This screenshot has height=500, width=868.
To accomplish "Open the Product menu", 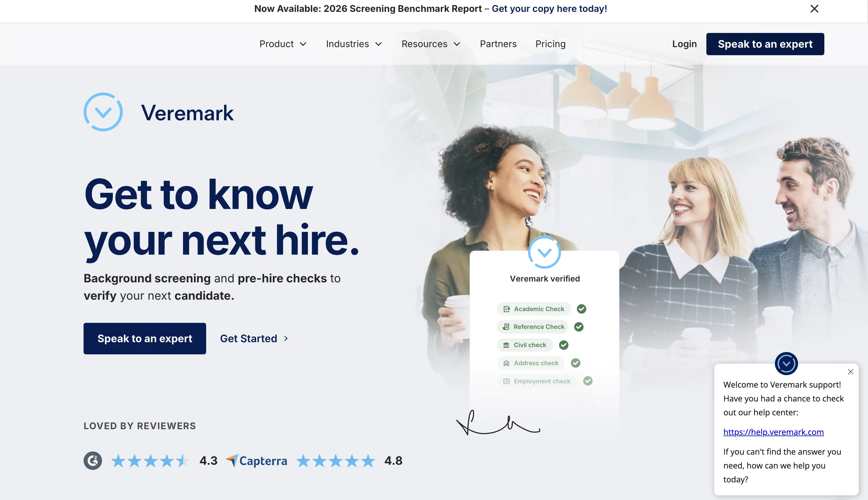I will 283,44.
